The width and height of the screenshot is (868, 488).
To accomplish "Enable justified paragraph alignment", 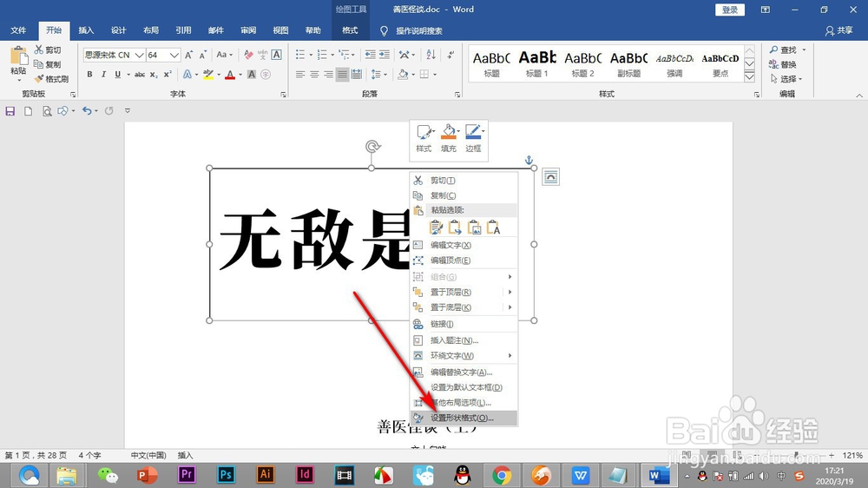I will point(343,74).
